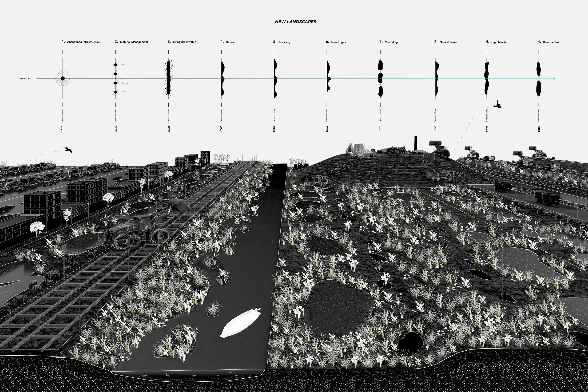Click the Sea Level Rise label
This screenshot has height=392, width=588.
[25, 79]
